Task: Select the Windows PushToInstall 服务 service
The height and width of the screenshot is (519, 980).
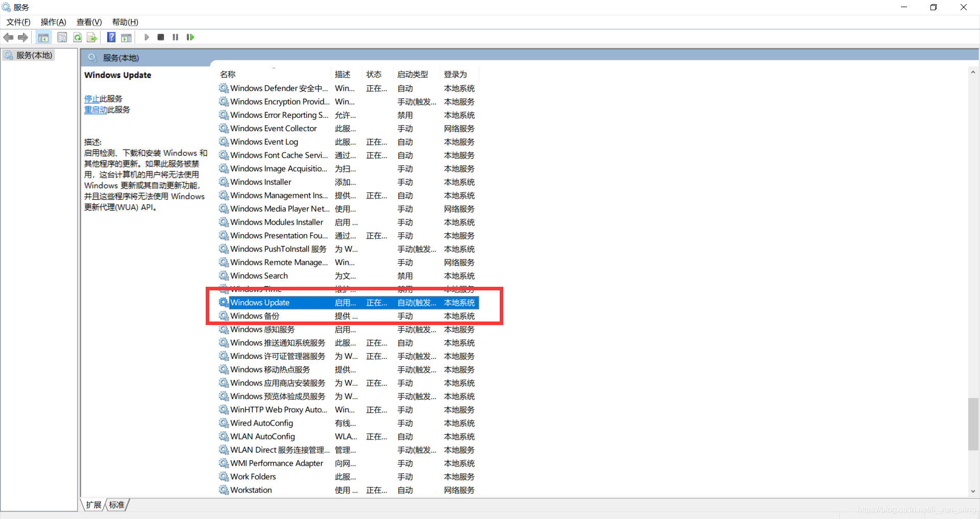Action: coord(349,249)
